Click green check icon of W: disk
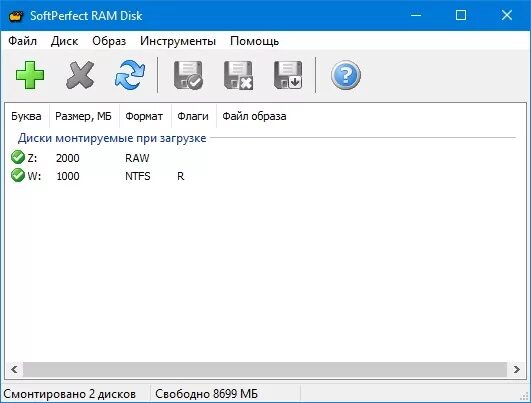This screenshot has height=403, width=531. point(18,175)
